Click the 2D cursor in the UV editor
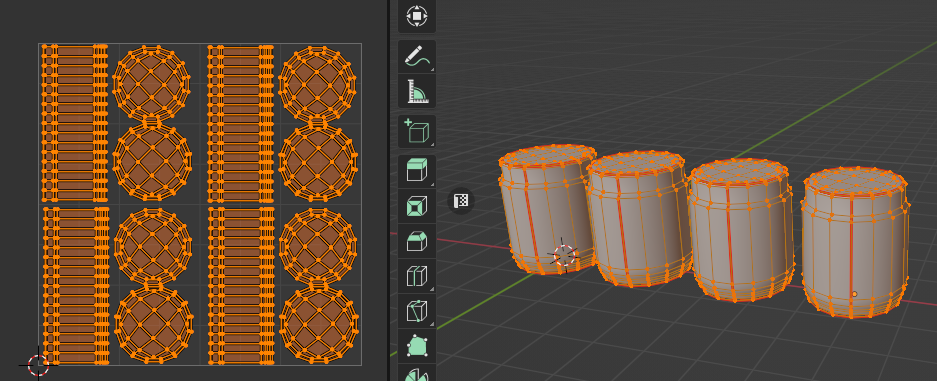Viewport: 937px width, 381px height. (x=38, y=364)
